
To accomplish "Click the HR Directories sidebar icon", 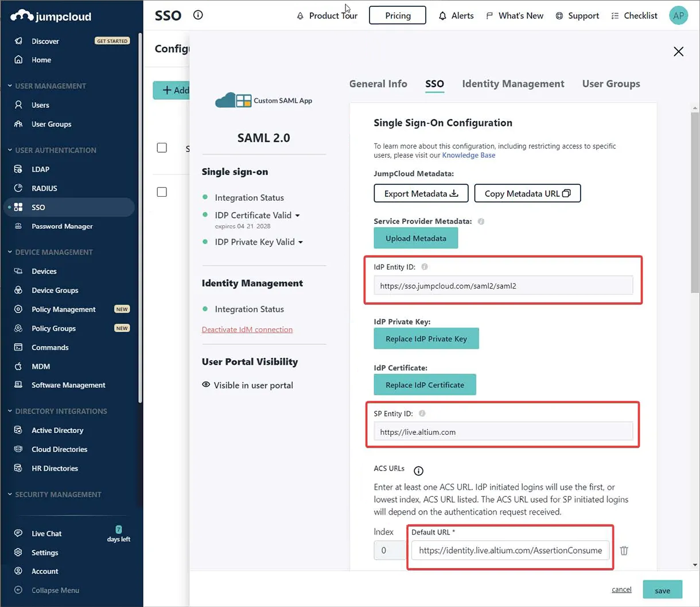I will pos(18,468).
